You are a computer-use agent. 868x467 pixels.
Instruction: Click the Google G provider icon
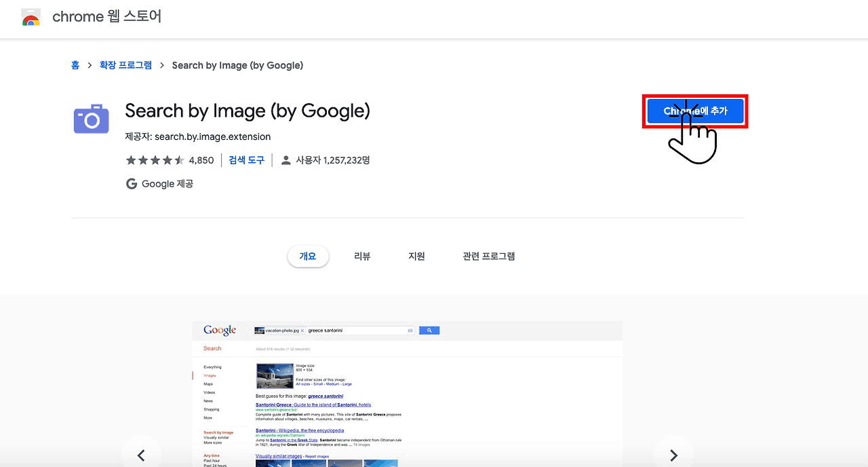point(132,183)
